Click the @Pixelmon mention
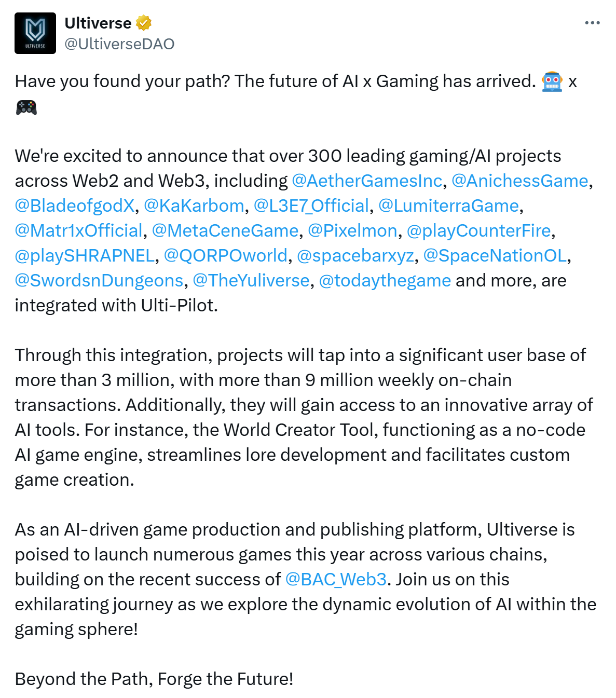Screen dimensions: 616x698 tap(352, 230)
